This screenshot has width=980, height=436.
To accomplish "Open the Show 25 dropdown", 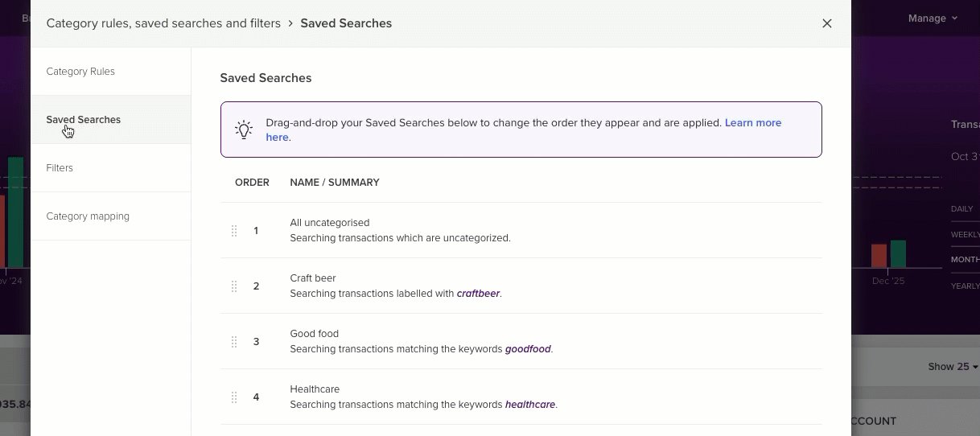I will pyautogui.click(x=953, y=367).
